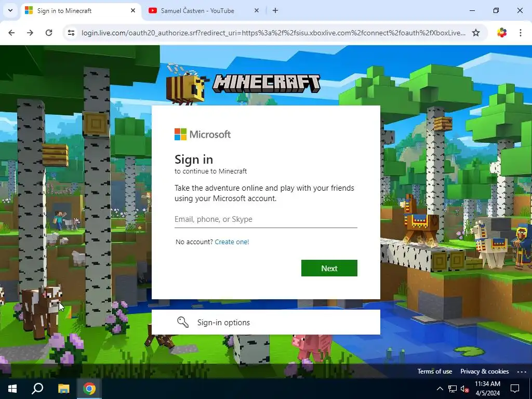
Task: Click 'to continue to Minecraft' text
Action: point(211,171)
